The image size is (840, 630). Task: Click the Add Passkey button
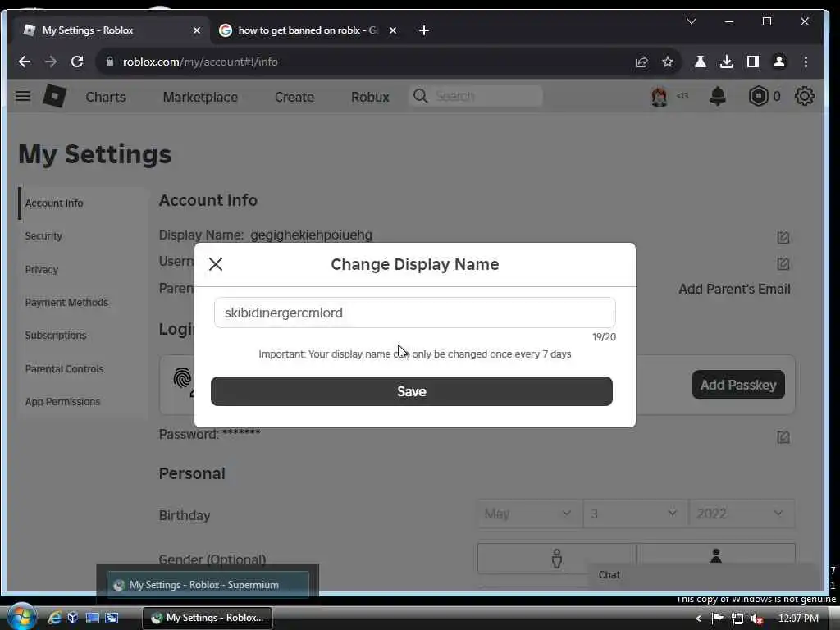(x=738, y=385)
